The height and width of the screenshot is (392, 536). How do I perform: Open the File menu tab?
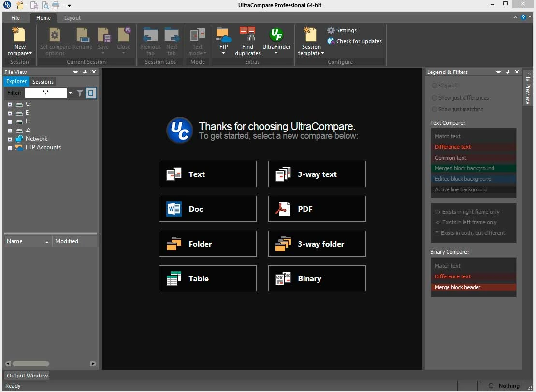[x=15, y=18]
